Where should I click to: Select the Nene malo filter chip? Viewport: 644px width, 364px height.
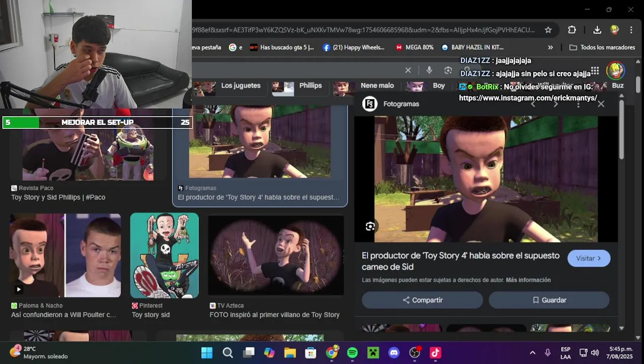[364, 87]
